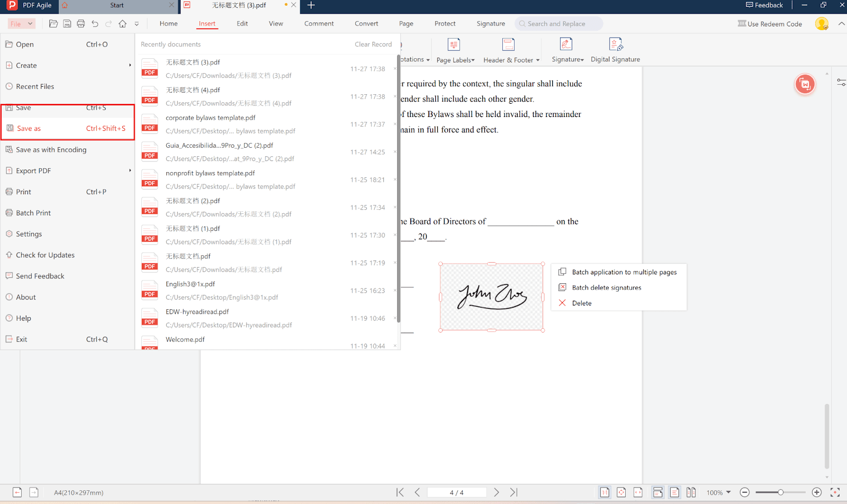The image size is (847, 504).
Task: Click the Use Redeem Code link
Action: tap(770, 24)
